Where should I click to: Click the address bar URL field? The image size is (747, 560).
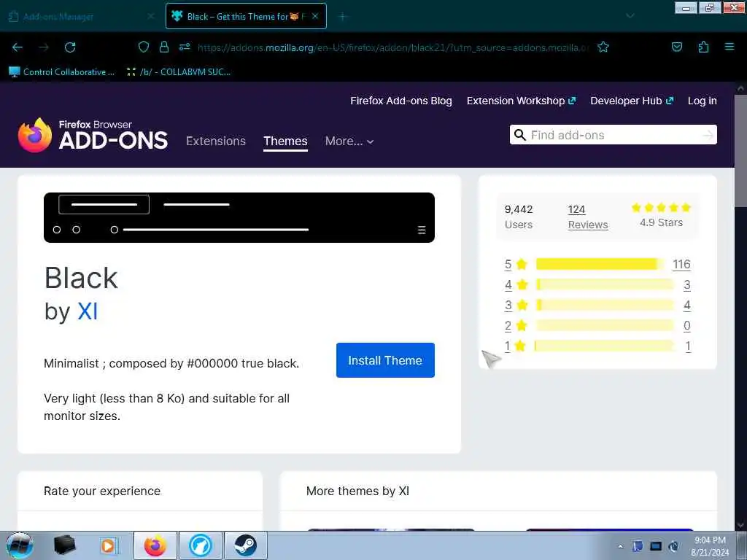point(393,47)
